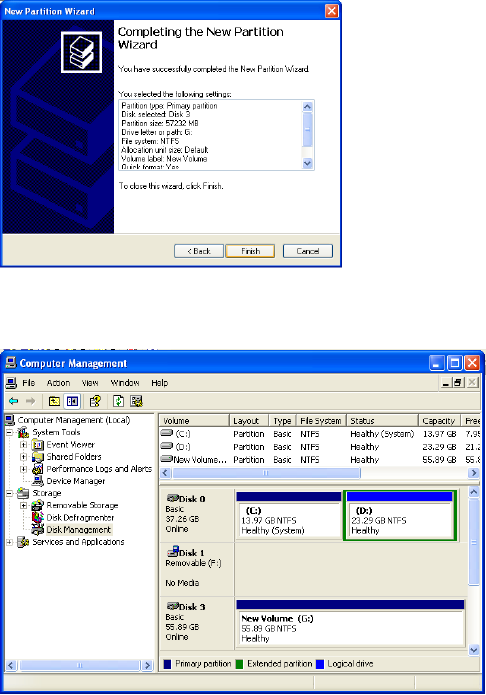Sort by the File System column header

(x=321, y=421)
